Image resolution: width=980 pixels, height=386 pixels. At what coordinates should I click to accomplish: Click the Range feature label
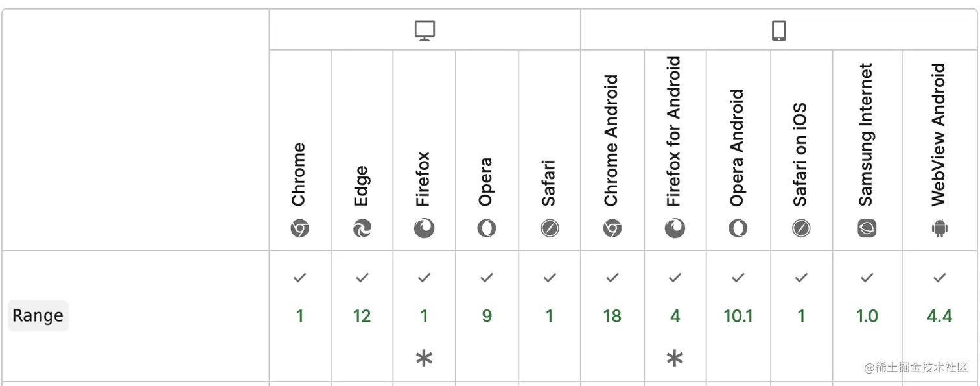point(38,316)
